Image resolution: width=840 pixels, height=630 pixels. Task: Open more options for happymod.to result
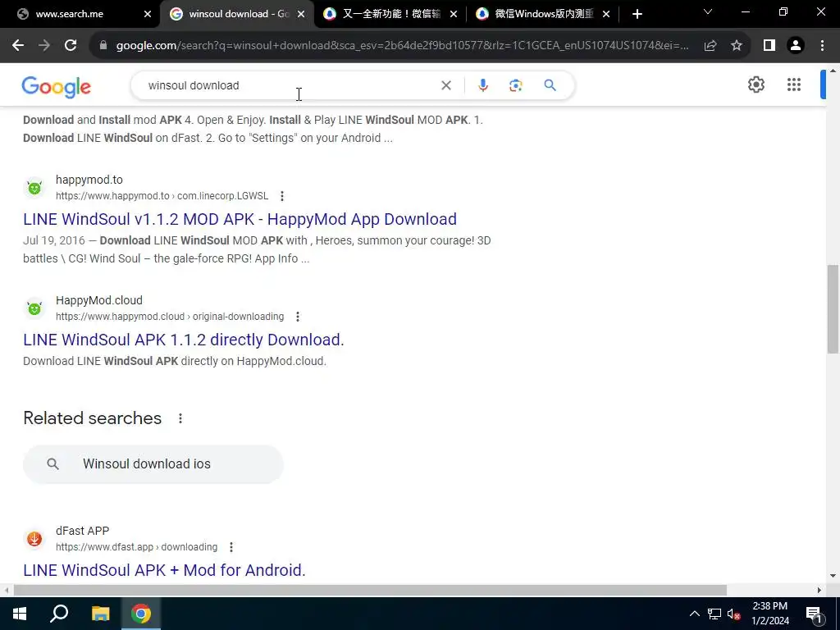282,196
